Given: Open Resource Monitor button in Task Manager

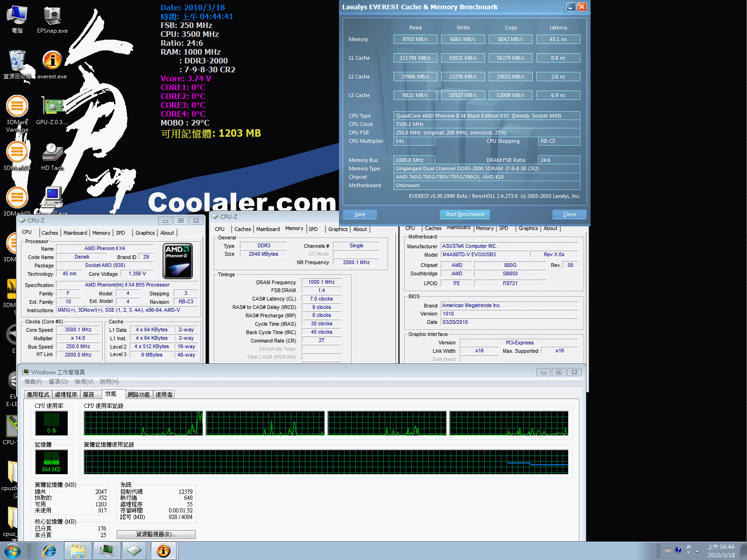Looking at the screenshot, I should coord(156,534).
